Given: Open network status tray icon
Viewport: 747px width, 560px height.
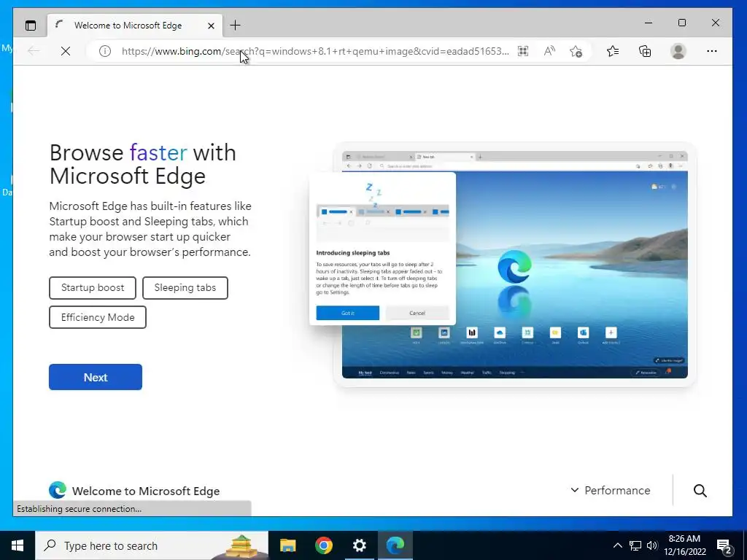Looking at the screenshot, I should 635,545.
